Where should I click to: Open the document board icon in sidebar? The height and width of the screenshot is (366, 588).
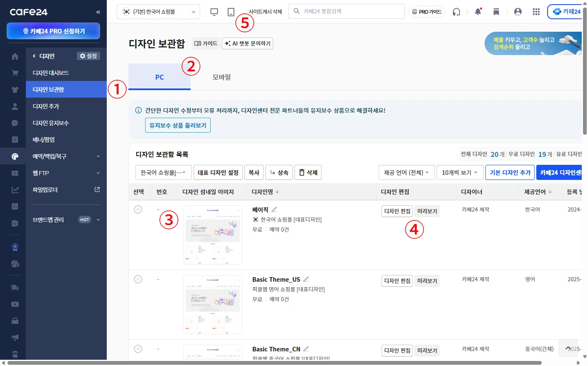click(15, 140)
